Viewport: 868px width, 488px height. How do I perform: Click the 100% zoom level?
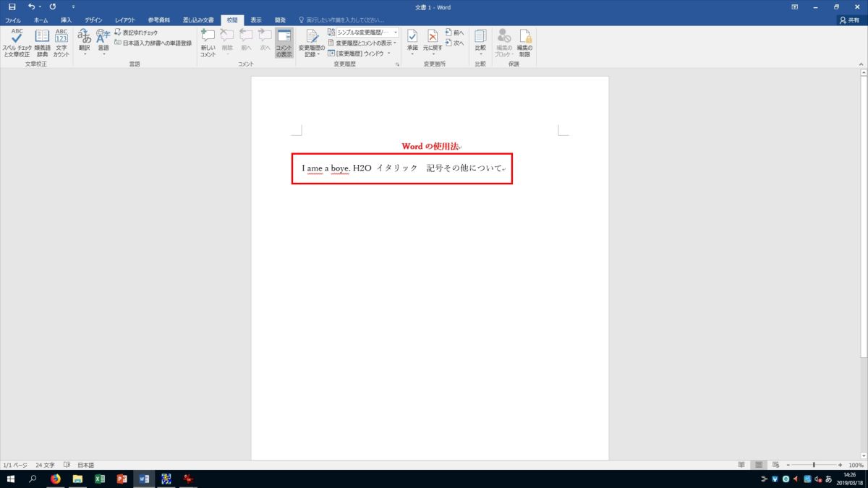coord(856,465)
